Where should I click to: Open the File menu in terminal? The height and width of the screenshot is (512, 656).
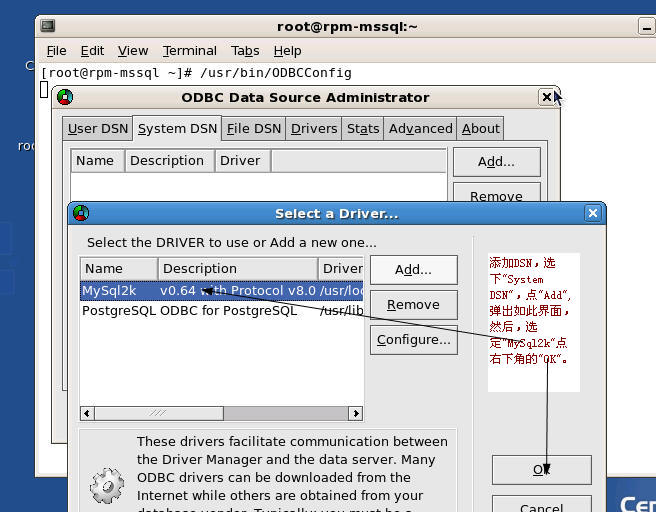(56, 51)
